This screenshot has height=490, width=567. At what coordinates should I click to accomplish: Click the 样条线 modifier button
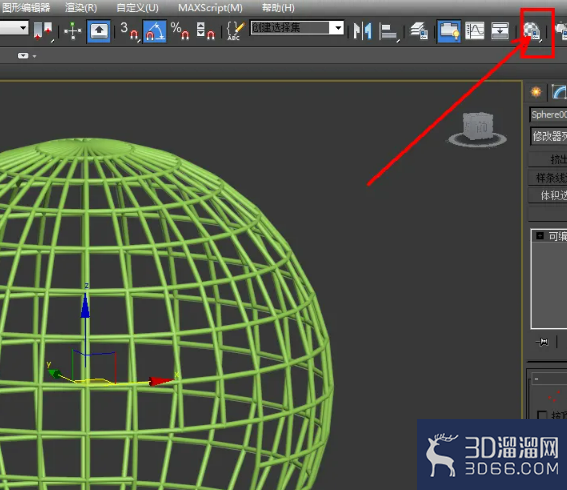[x=547, y=178]
